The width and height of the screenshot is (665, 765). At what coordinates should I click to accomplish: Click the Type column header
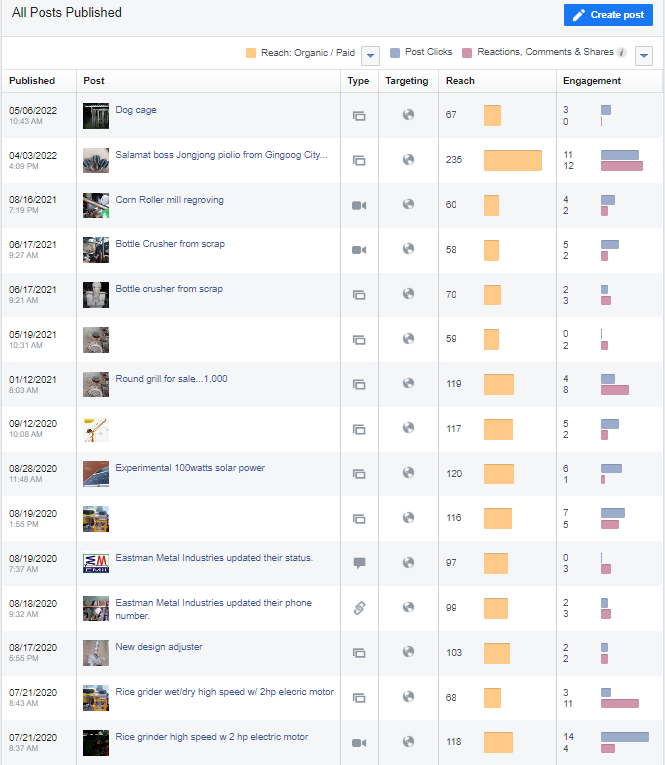pos(358,81)
